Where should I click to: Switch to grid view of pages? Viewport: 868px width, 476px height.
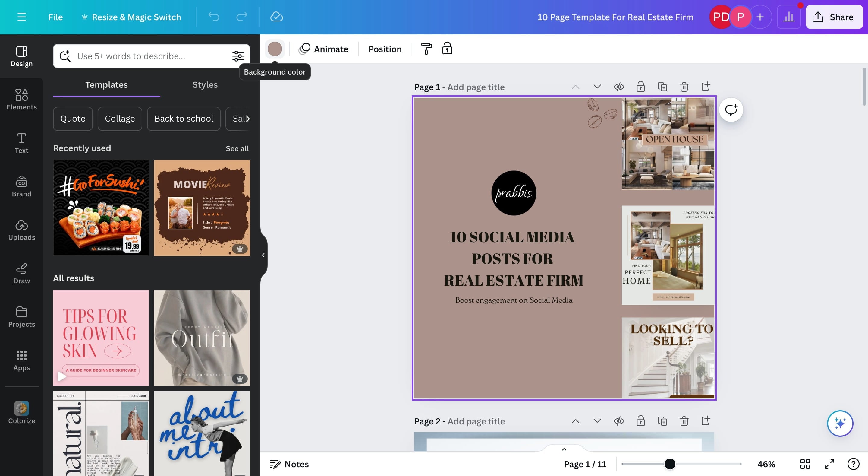[805, 464]
